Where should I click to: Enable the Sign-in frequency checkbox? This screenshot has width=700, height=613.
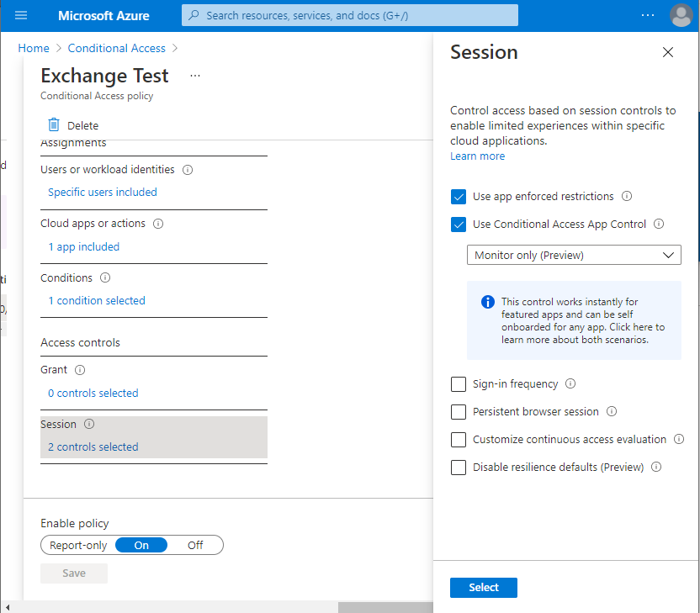click(x=459, y=383)
